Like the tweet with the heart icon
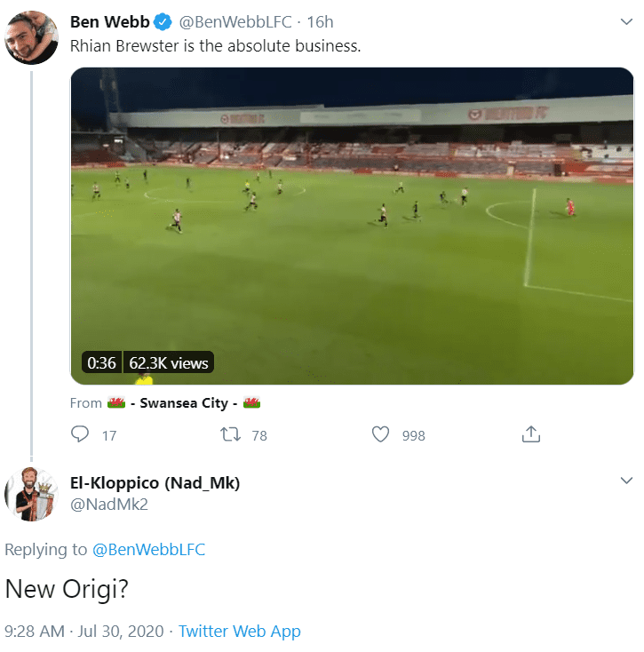 [380, 434]
